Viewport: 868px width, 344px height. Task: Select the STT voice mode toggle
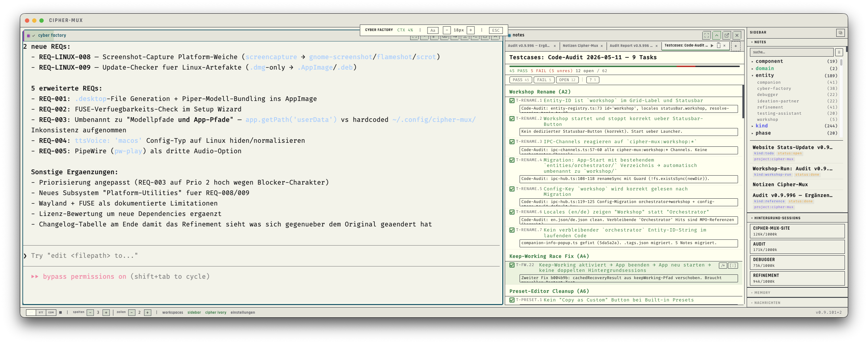41,313
